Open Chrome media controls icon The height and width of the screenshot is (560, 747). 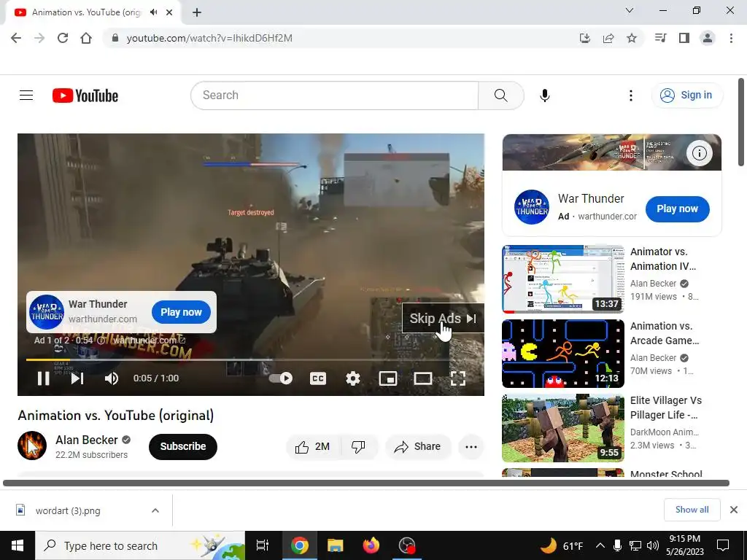coord(660,38)
